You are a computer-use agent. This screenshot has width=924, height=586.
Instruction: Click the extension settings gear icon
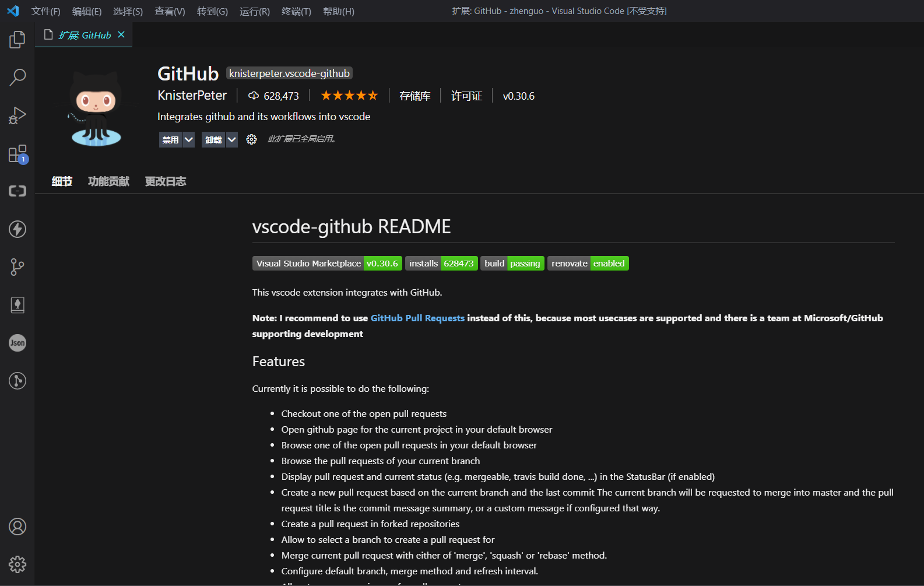click(x=251, y=139)
